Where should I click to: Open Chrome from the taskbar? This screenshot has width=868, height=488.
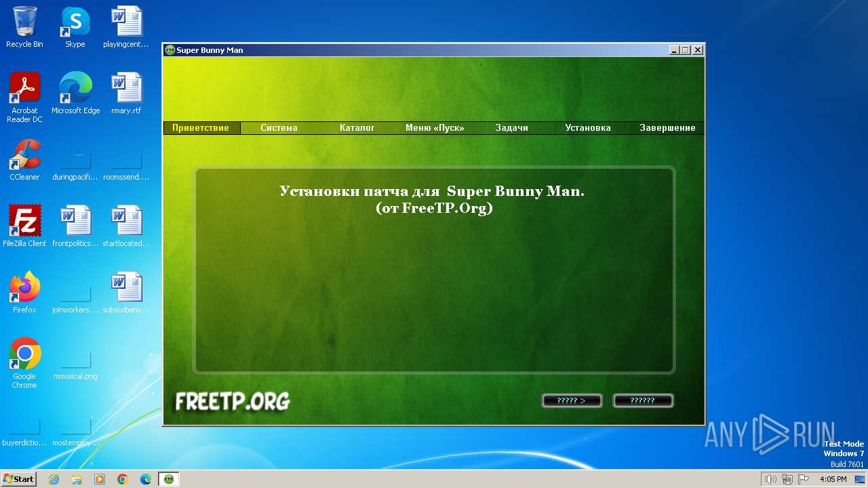coord(123,479)
